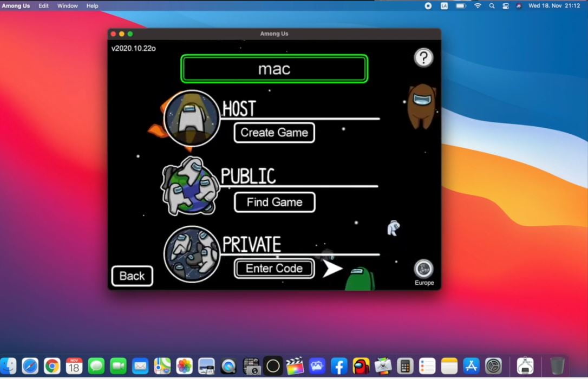Click the name field showing mac
The height and width of the screenshot is (379, 588).
click(x=273, y=68)
